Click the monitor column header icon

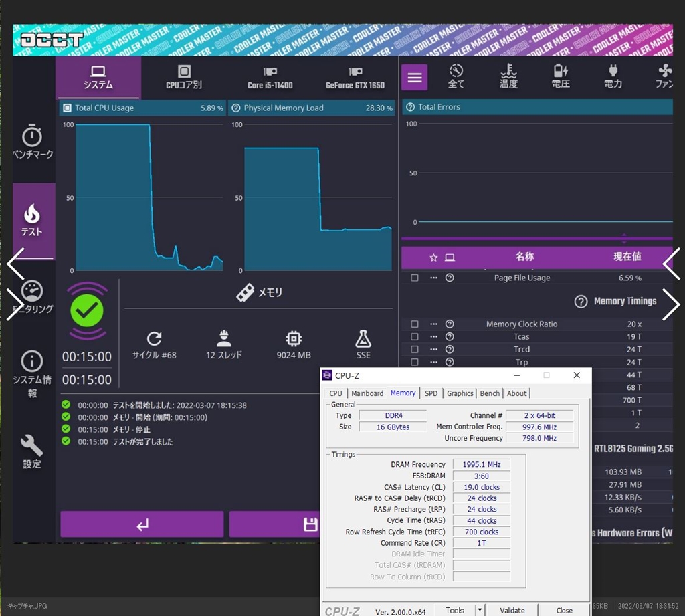point(450,258)
